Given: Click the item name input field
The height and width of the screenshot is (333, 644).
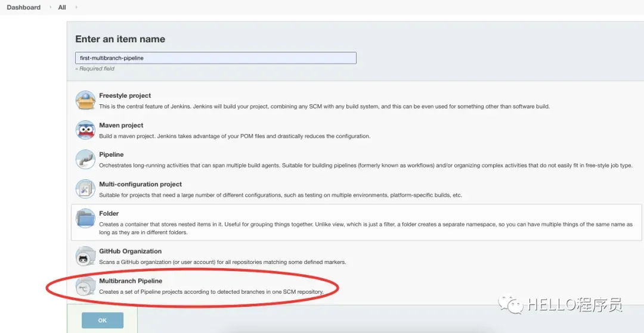Looking at the screenshot, I should click(216, 58).
